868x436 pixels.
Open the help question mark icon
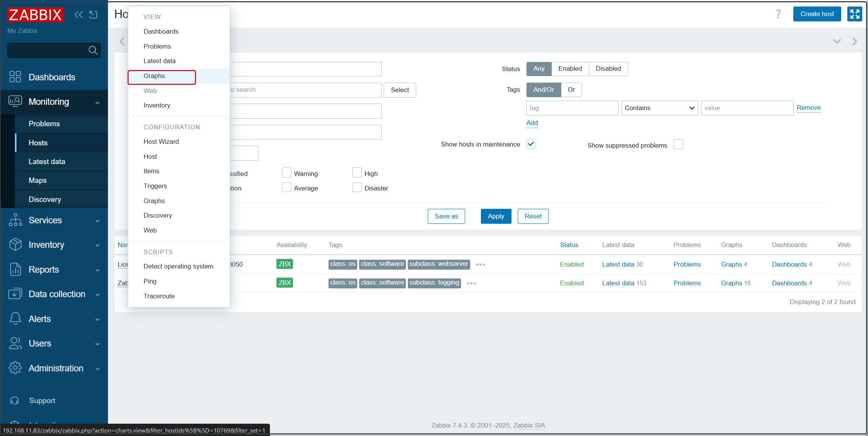point(778,14)
